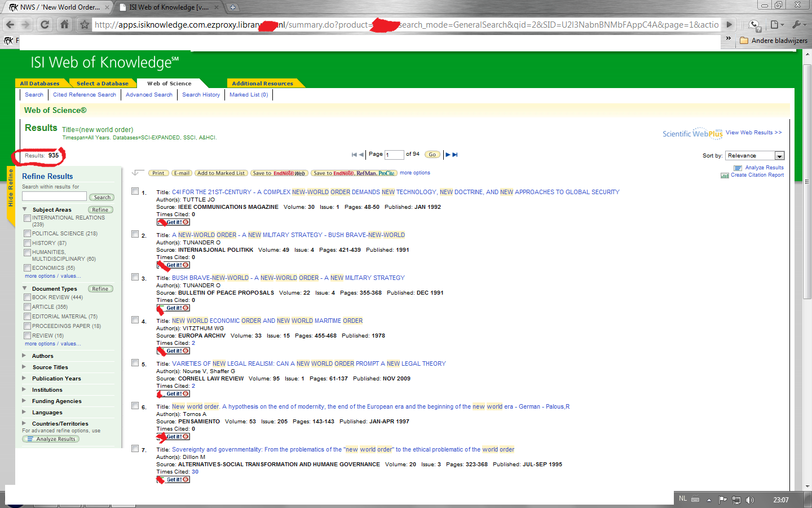Expand the Funding Agencies refine section
Screen dimensions: 812x508
tap(24, 401)
